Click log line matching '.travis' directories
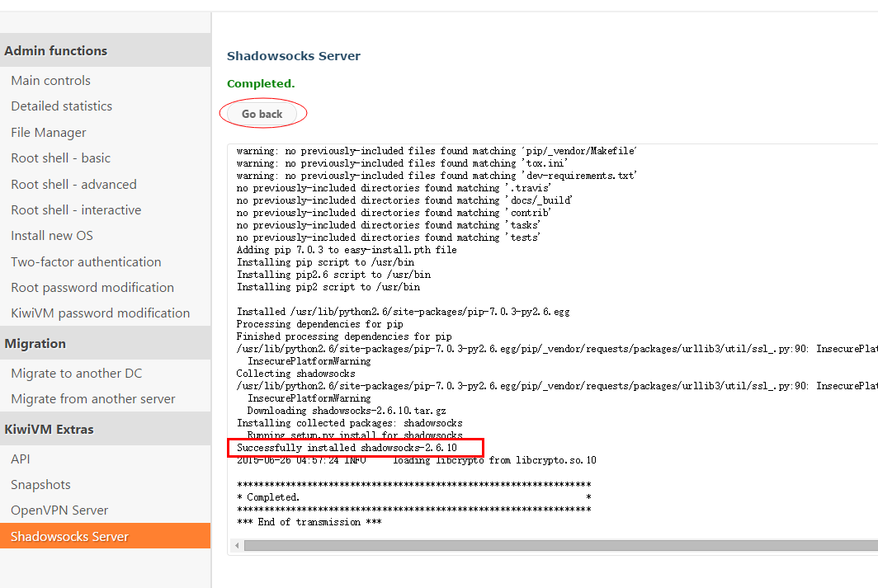Screen dimensions: 878x588 tap(394, 187)
